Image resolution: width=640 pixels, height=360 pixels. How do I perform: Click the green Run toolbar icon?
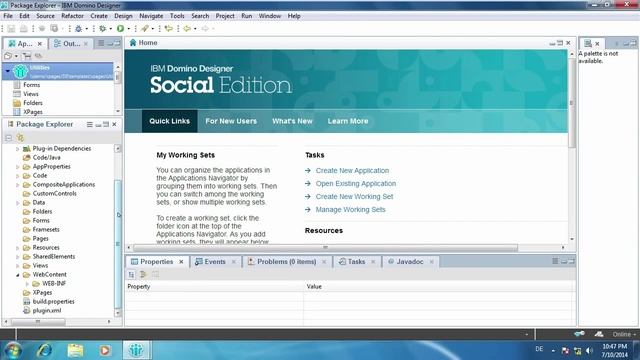click(120, 29)
